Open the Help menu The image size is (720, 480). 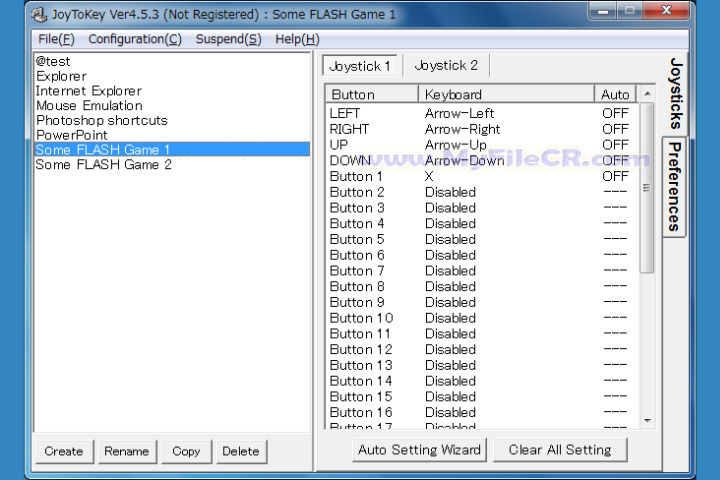(297, 40)
